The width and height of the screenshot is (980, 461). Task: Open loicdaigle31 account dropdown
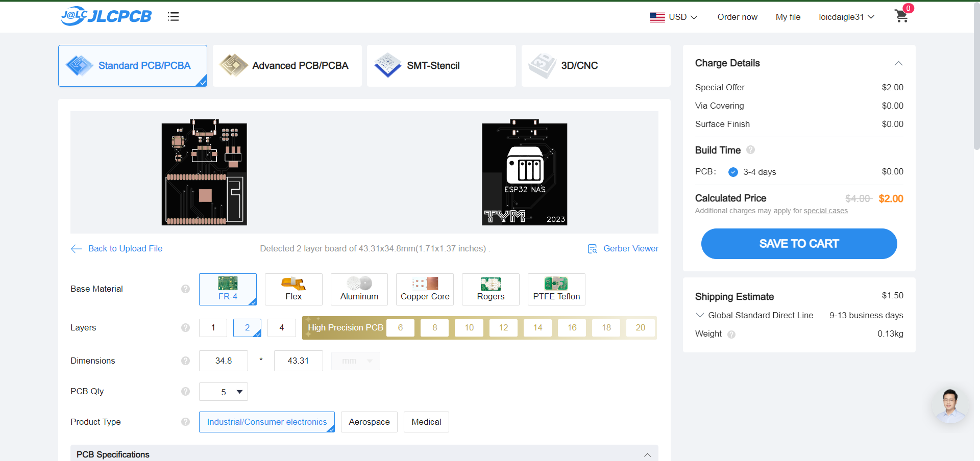pyautogui.click(x=846, y=17)
